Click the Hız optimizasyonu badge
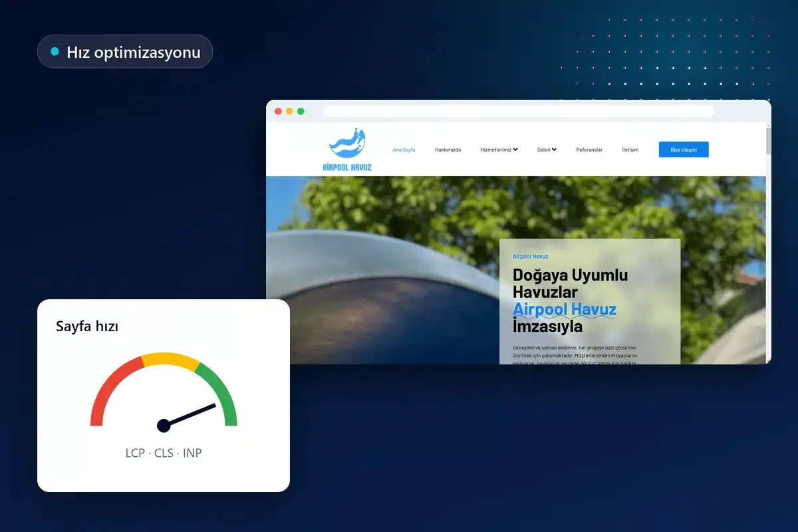This screenshot has height=532, width=798. click(125, 52)
